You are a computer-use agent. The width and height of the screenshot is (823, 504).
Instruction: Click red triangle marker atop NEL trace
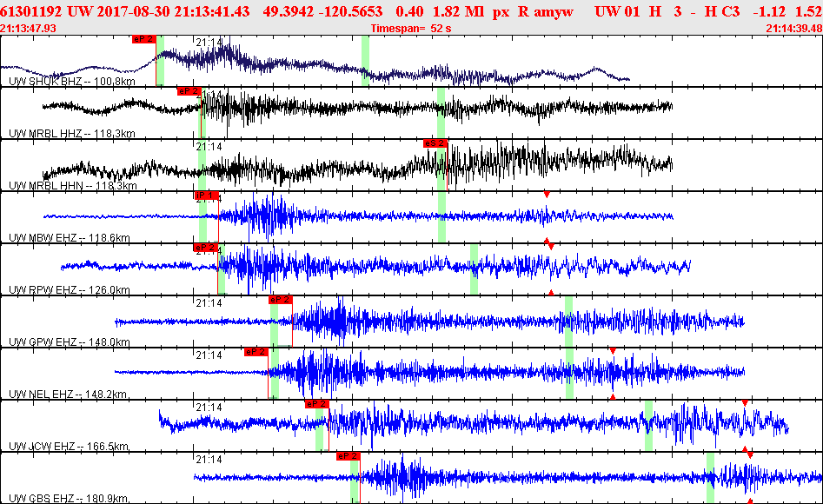pos(613,351)
